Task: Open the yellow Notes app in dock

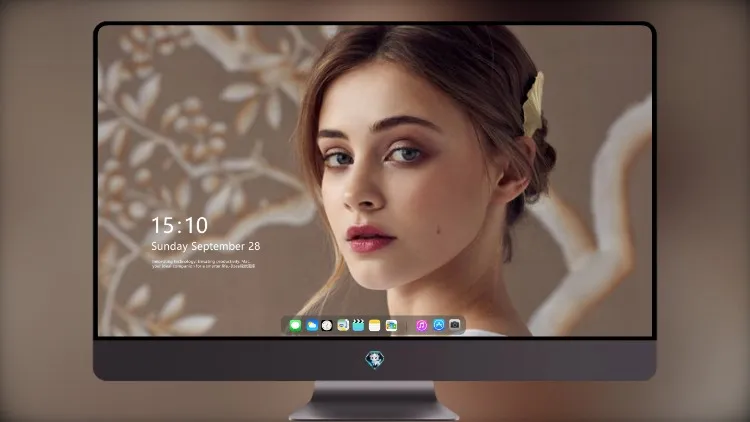Action: [x=375, y=325]
